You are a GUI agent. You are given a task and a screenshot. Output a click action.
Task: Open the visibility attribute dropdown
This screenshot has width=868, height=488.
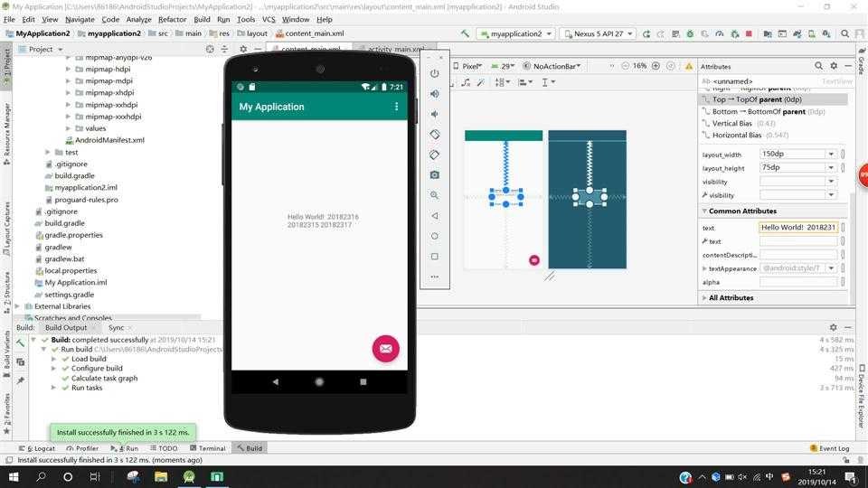pyautogui.click(x=831, y=182)
